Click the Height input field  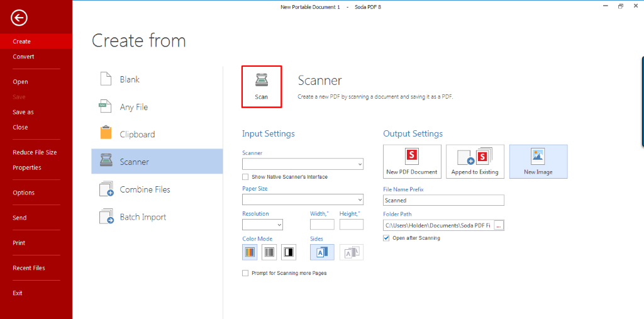click(352, 225)
